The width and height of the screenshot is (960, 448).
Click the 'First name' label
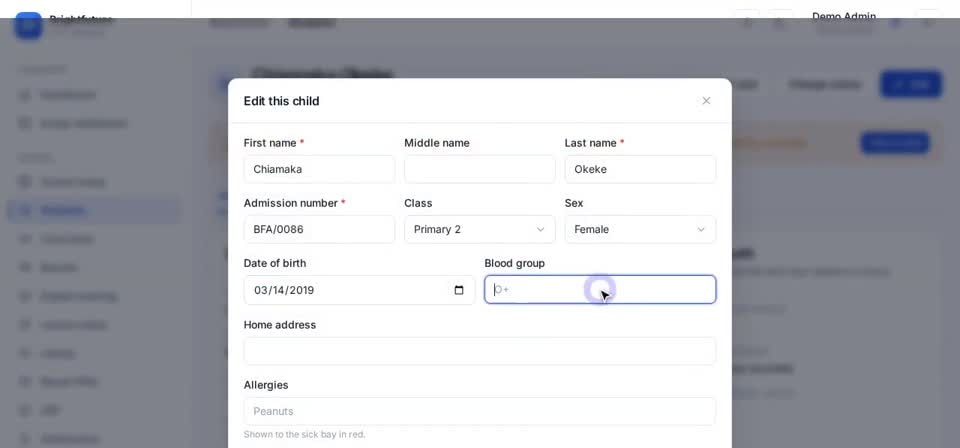pos(270,143)
